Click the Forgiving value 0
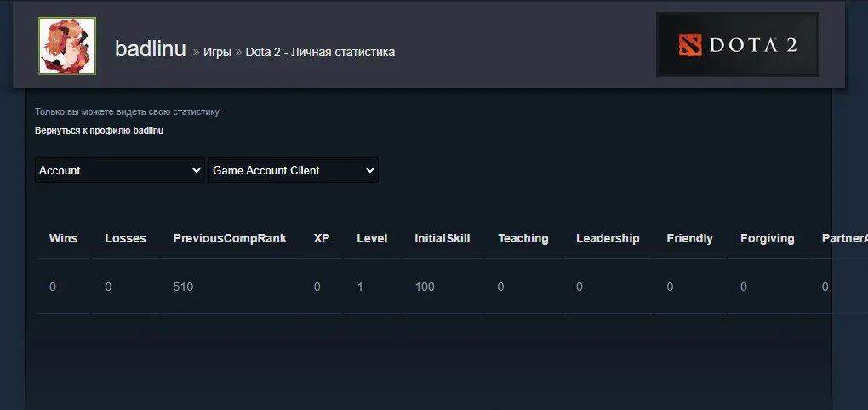Screen dimensions: 868x410 744,287
